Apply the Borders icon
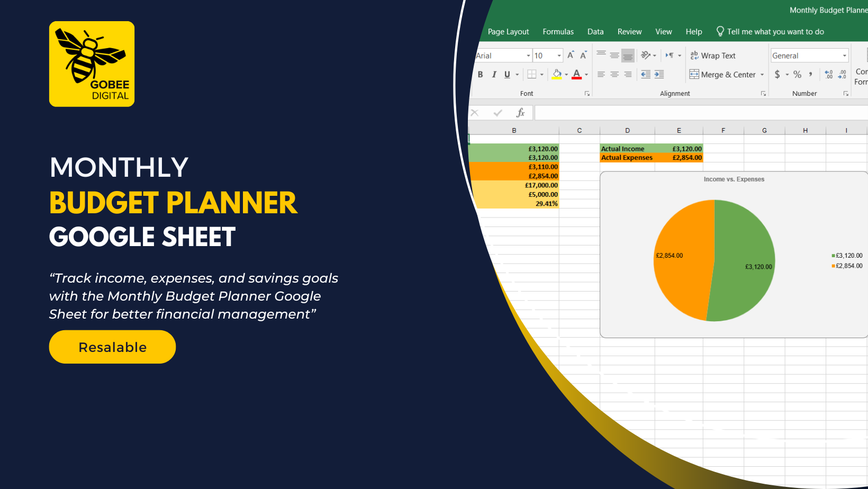The width and height of the screenshot is (868, 489). pyautogui.click(x=532, y=75)
